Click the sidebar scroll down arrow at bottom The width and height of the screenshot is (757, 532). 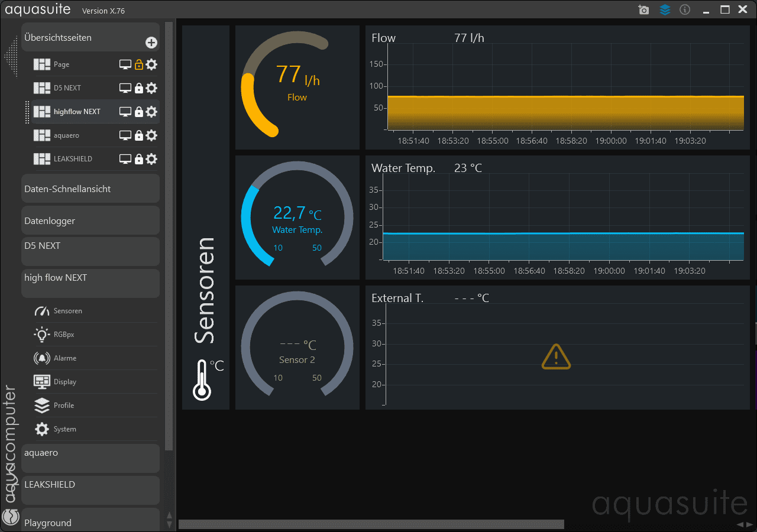(x=170, y=524)
